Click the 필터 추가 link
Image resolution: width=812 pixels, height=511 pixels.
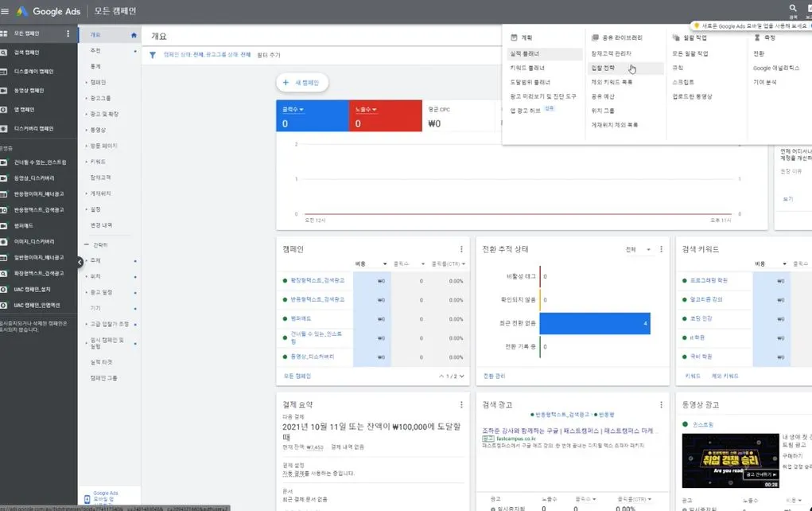(x=268, y=55)
